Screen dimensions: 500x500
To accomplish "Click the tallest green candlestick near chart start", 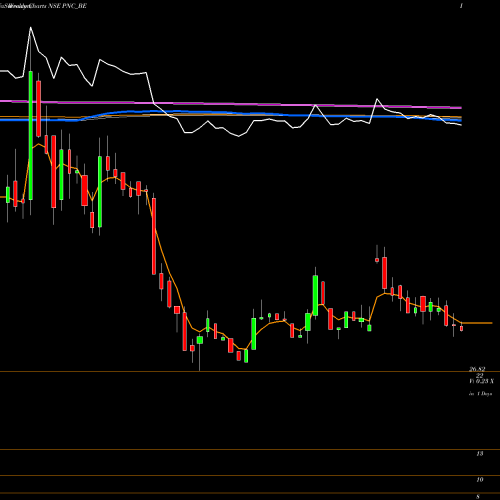I will click(x=31, y=135).
